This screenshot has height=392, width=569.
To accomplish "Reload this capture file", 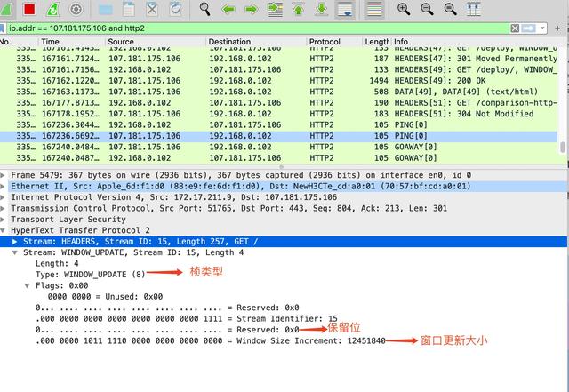I will 175,9.
